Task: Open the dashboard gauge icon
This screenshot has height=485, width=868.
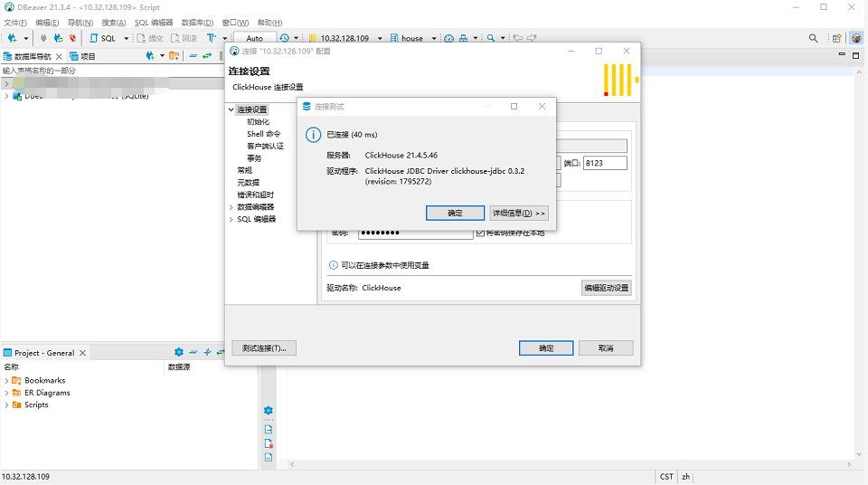Action: [449, 38]
